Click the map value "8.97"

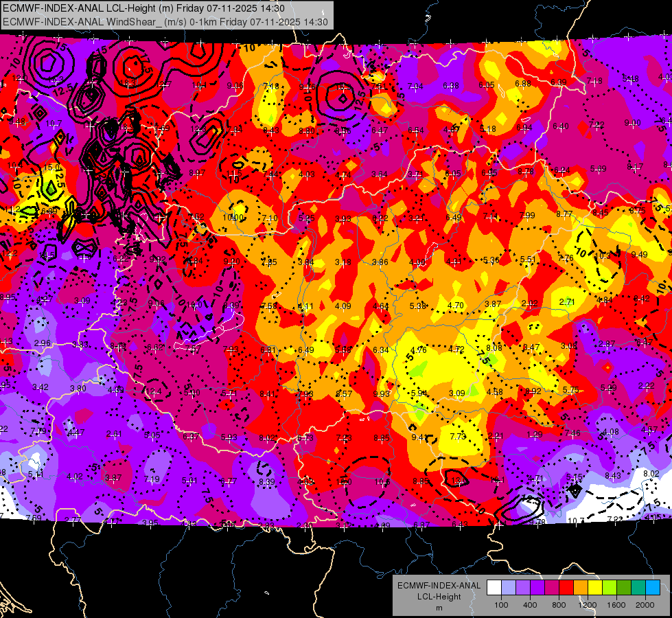(x=197, y=172)
